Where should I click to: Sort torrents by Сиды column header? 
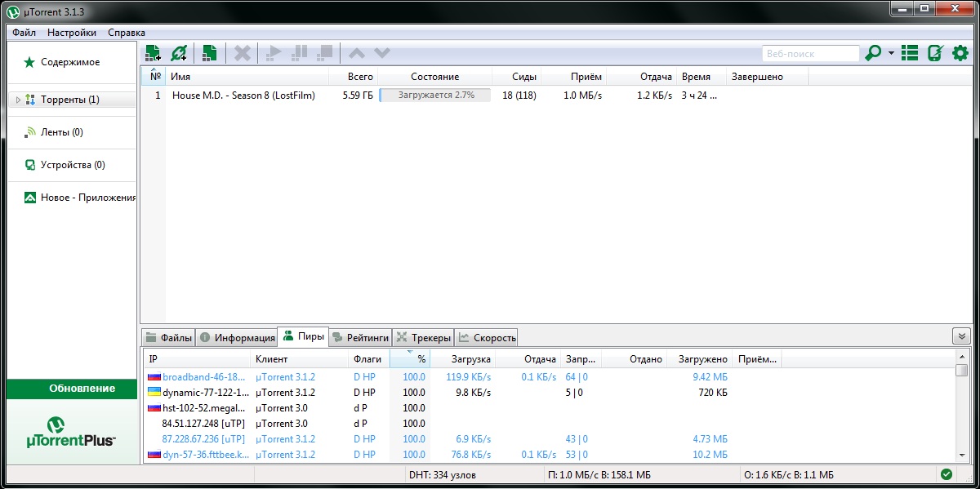coord(517,77)
